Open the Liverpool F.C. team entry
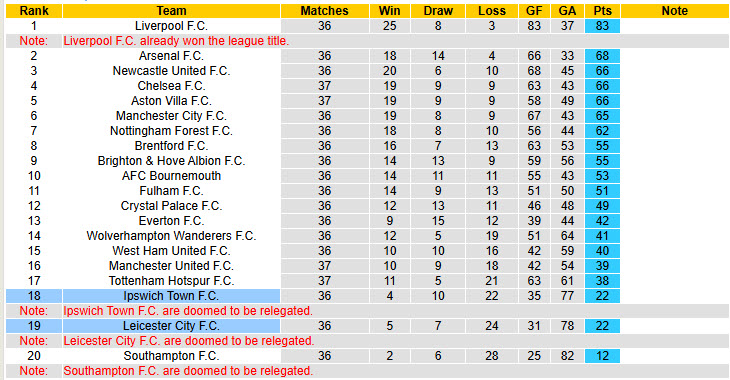 171,26
